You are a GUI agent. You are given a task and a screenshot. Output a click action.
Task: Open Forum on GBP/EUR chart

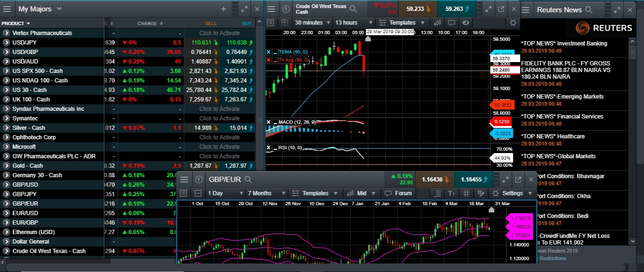pyautogui.click(x=398, y=193)
